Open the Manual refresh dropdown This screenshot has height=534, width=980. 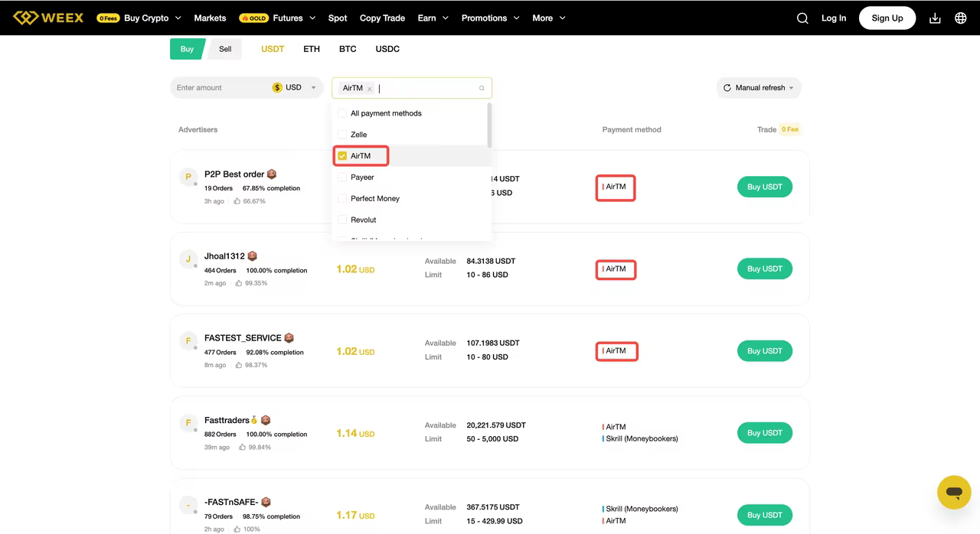pyautogui.click(x=759, y=88)
